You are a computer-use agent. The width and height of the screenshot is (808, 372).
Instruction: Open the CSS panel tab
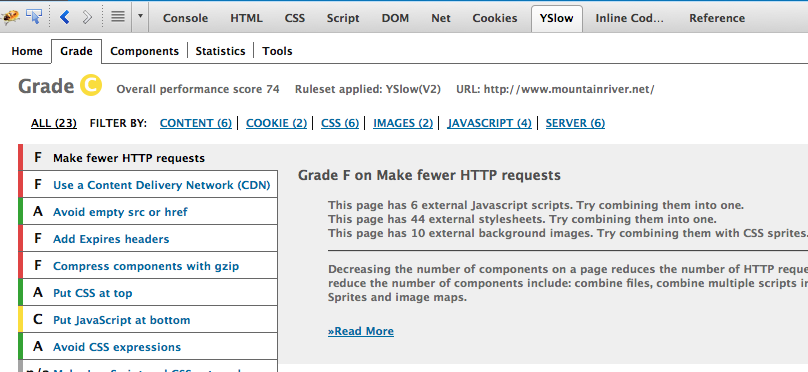coord(295,18)
